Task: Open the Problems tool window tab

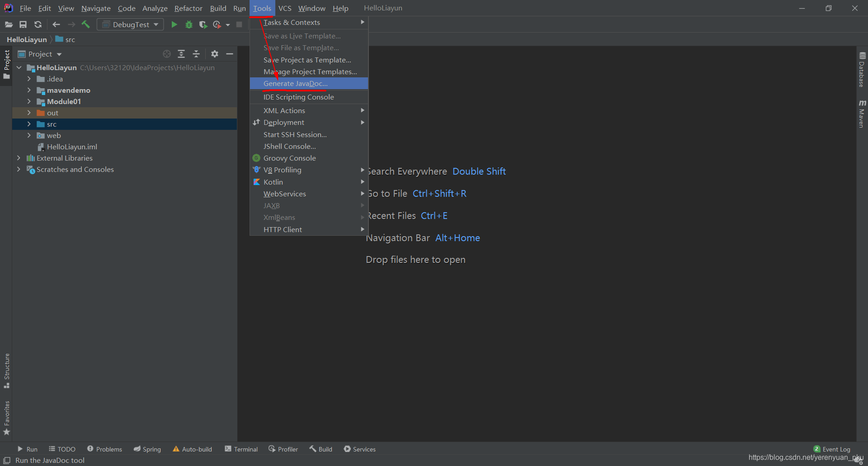Action: point(104,449)
